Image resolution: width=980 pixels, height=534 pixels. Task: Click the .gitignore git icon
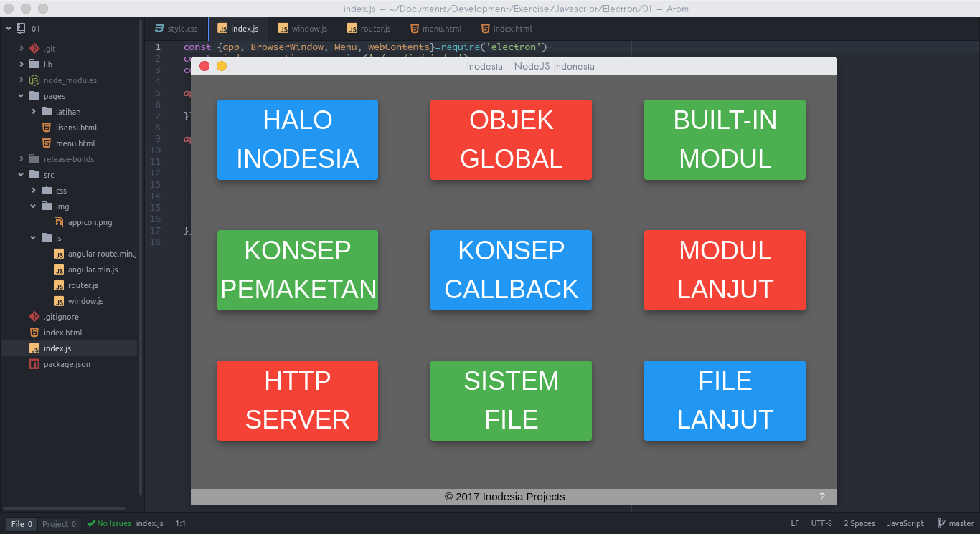(x=34, y=317)
